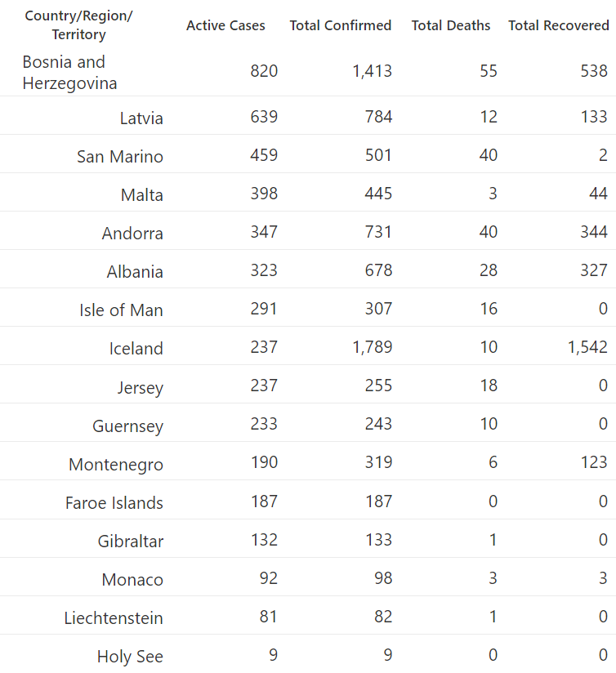This screenshot has width=616, height=673.
Task: Select the Holy See row label
Action: (130, 657)
